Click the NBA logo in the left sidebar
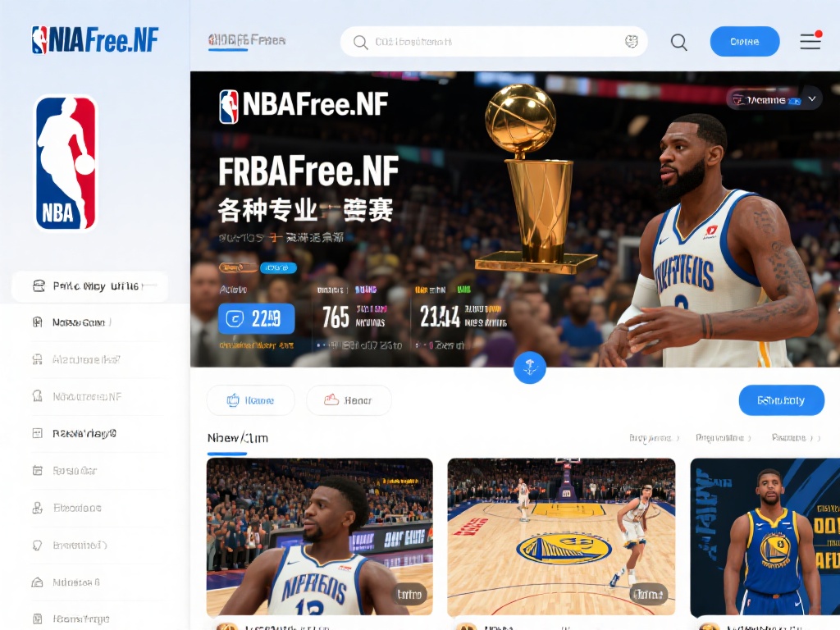Image resolution: width=840 pixels, height=630 pixels. pos(66,163)
